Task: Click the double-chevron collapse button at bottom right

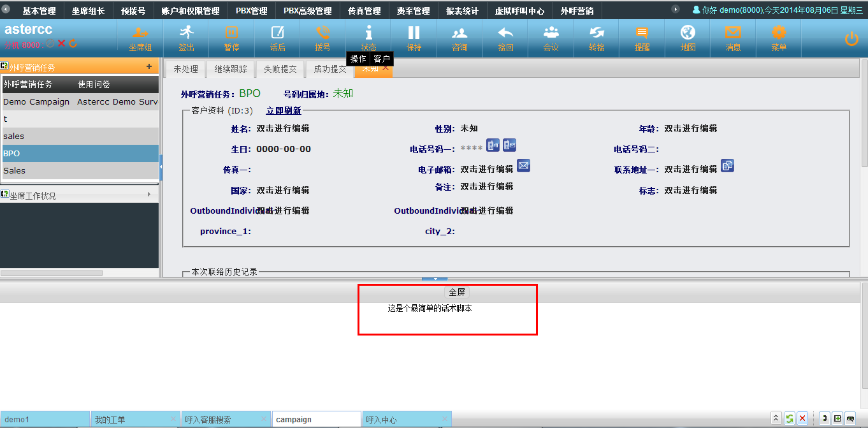Action: click(776, 418)
